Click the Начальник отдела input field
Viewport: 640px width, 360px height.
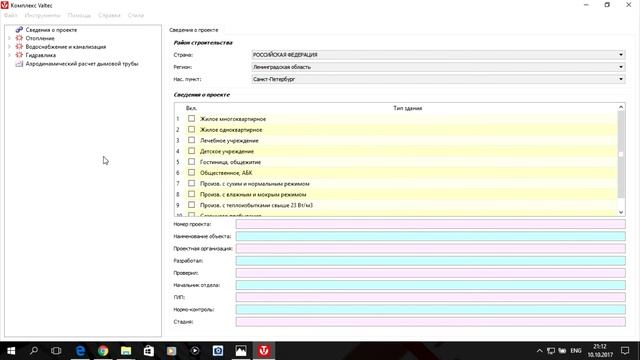[431, 285]
